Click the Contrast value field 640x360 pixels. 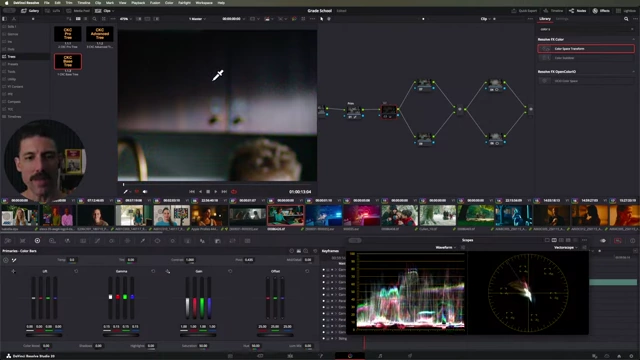click(190, 260)
